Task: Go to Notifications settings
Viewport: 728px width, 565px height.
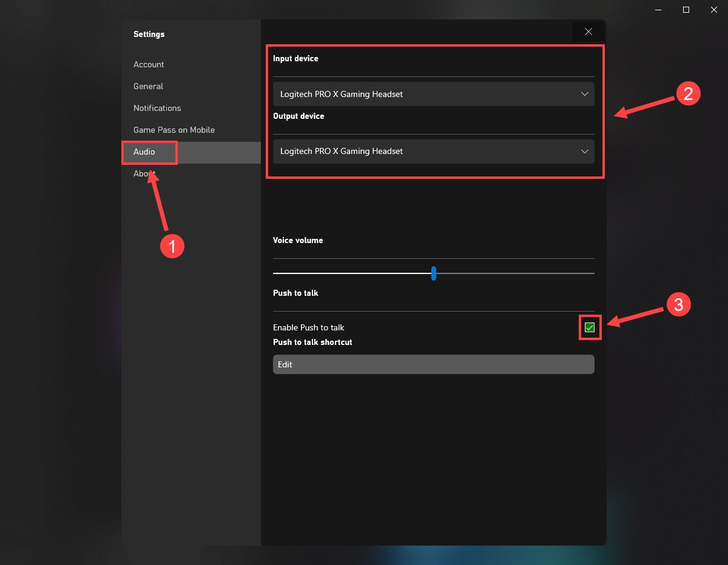Action: click(157, 108)
